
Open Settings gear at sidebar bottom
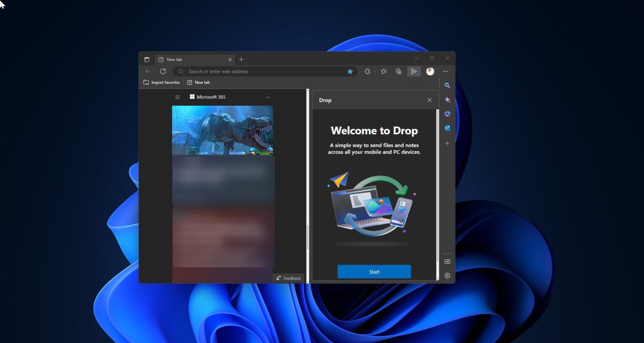click(447, 275)
